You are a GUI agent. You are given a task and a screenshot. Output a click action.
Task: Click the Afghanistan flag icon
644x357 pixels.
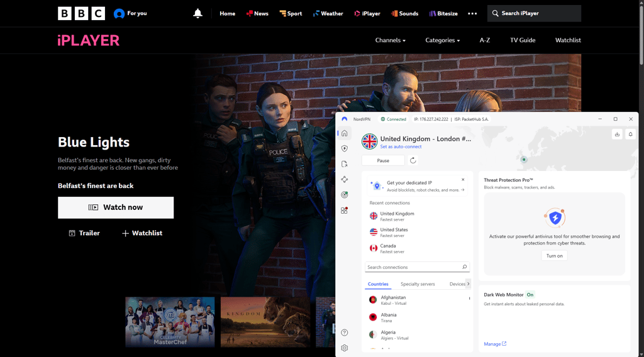pos(373,300)
